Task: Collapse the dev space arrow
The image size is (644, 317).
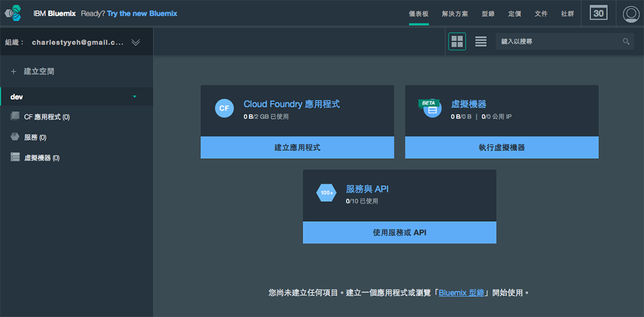Action: pyautogui.click(x=135, y=97)
